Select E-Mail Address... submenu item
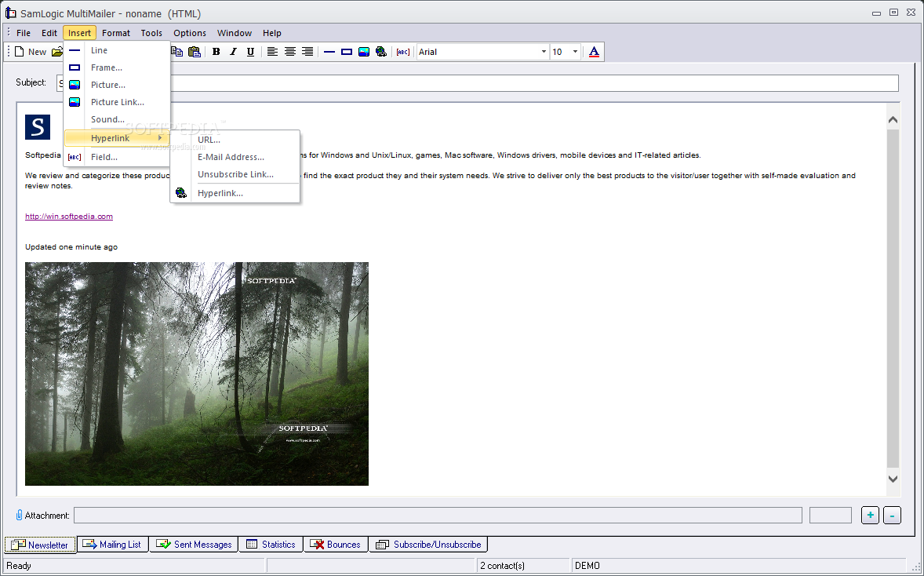Image resolution: width=924 pixels, height=576 pixels. (x=235, y=157)
